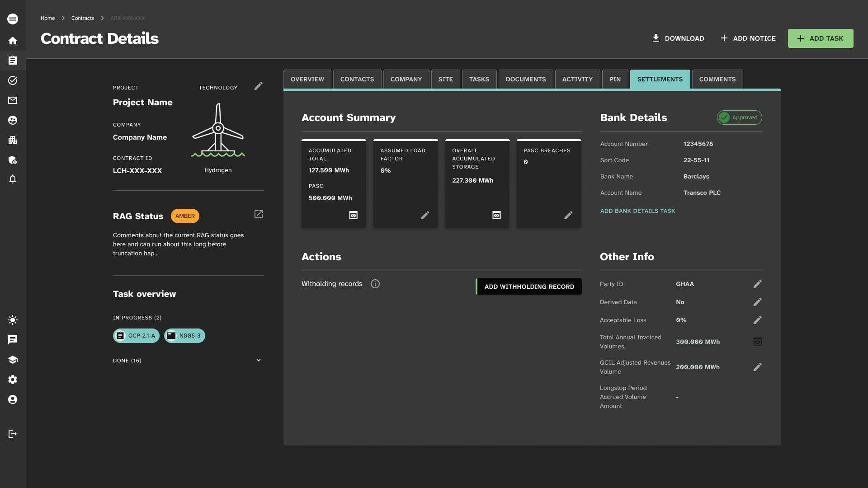This screenshot has height=488, width=868.
Task: Click Add Bank Details Task link
Action: [637, 211]
